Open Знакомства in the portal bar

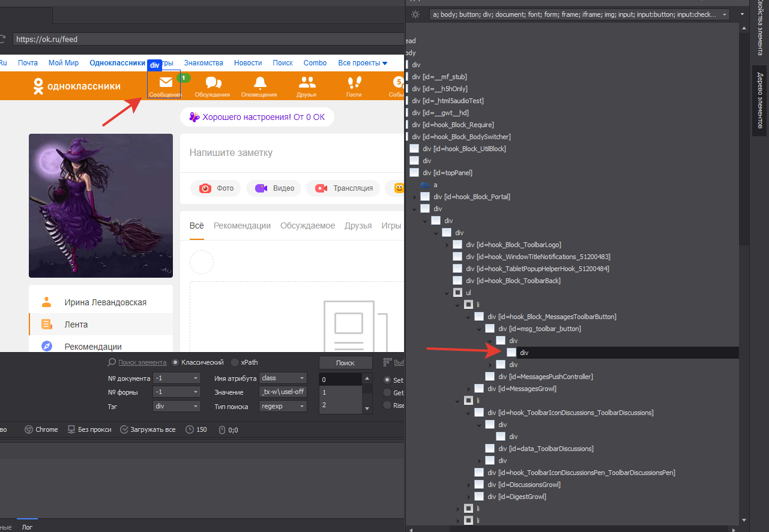(204, 63)
